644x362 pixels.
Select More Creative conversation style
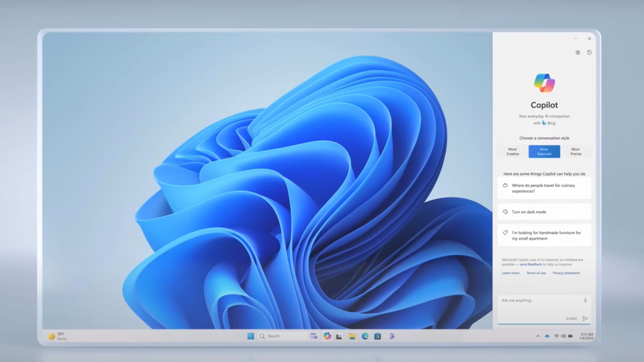pos(513,151)
